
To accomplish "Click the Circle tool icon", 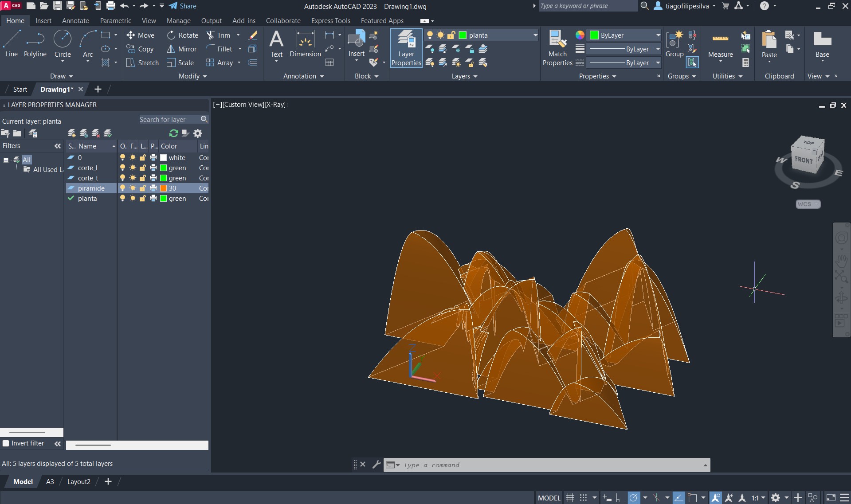I will [63, 39].
